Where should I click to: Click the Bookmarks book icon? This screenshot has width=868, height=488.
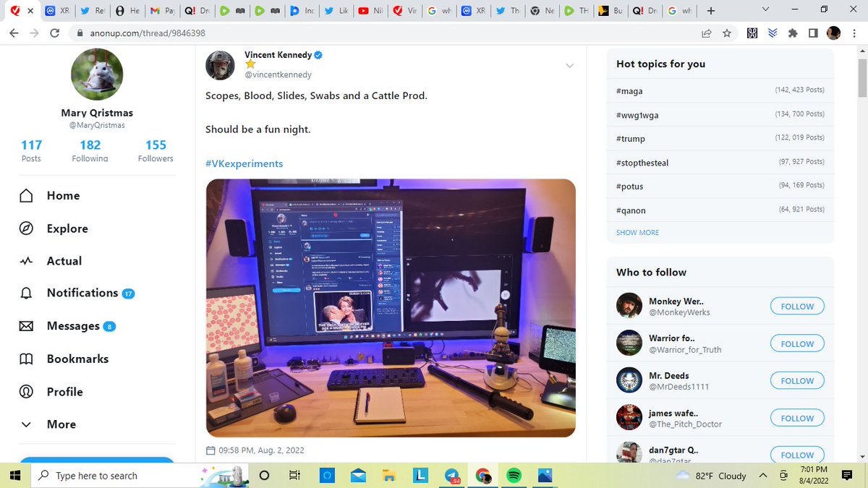pyautogui.click(x=27, y=359)
